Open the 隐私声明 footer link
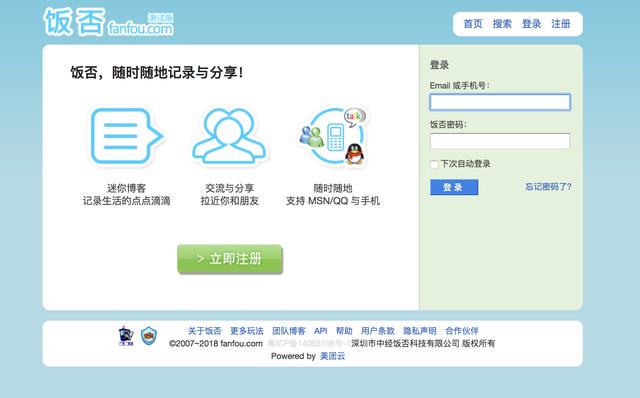This screenshot has height=398, width=640. point(420,331)
